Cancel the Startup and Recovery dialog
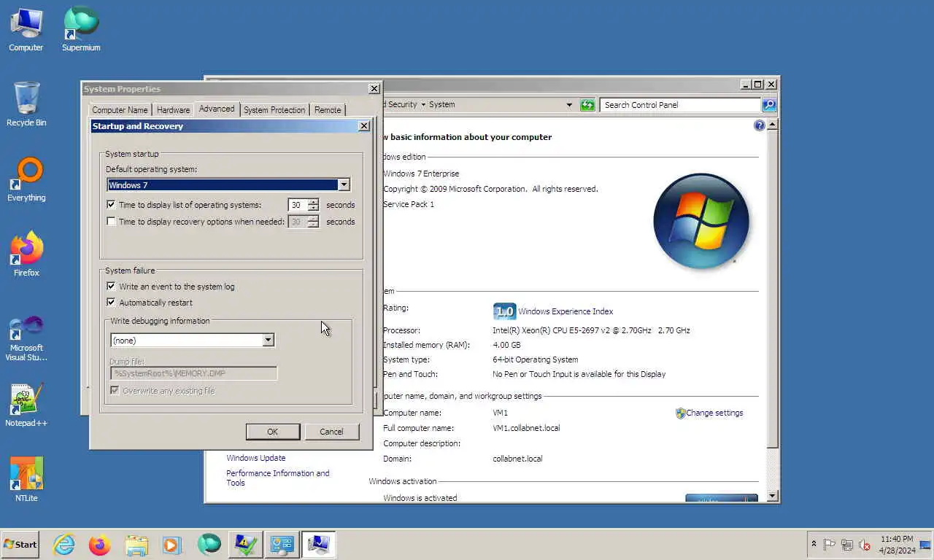Screen dimensions: 934x560 pyautogui.click(x=331, y=432)
